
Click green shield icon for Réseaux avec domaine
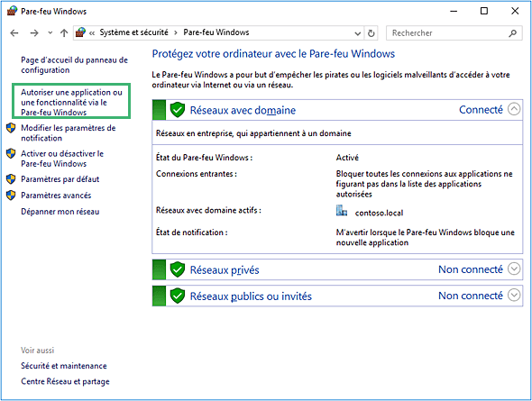tap(177, 110)
